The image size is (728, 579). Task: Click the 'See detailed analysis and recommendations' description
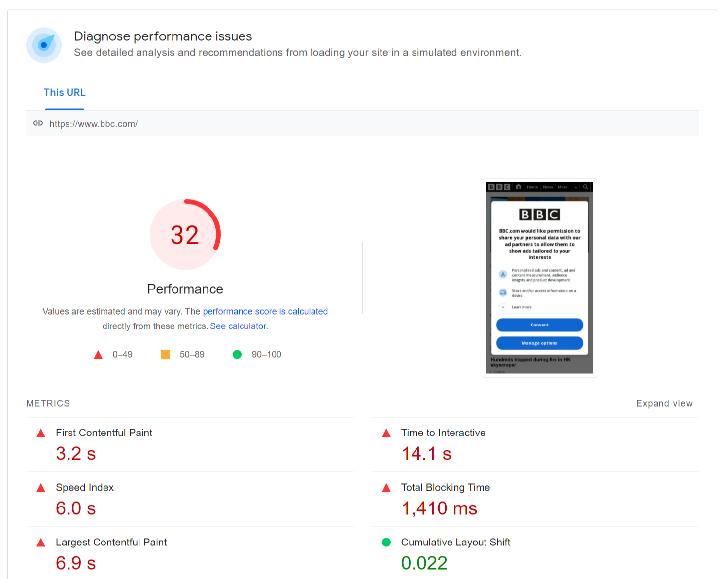coord(298,53)
